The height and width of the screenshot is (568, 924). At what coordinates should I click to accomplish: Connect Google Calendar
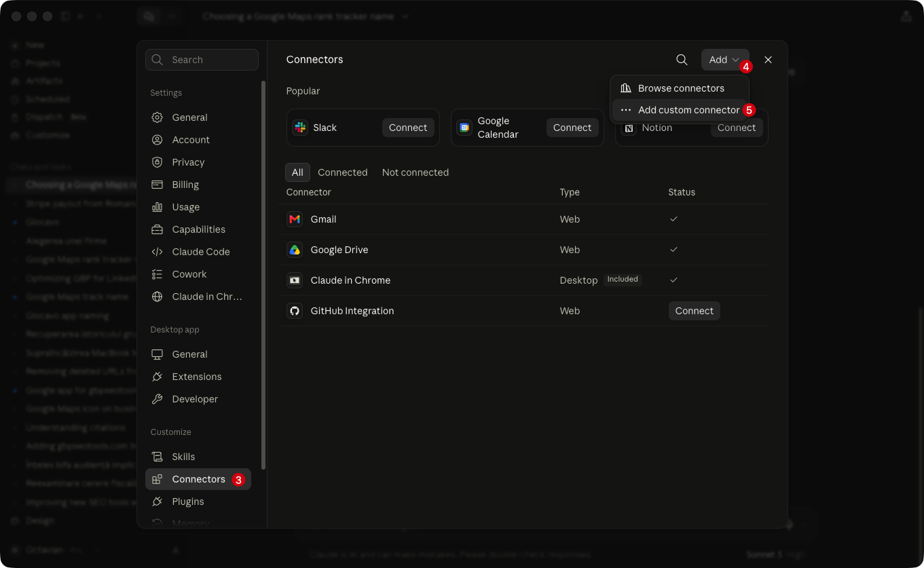[x=572, y=128]
